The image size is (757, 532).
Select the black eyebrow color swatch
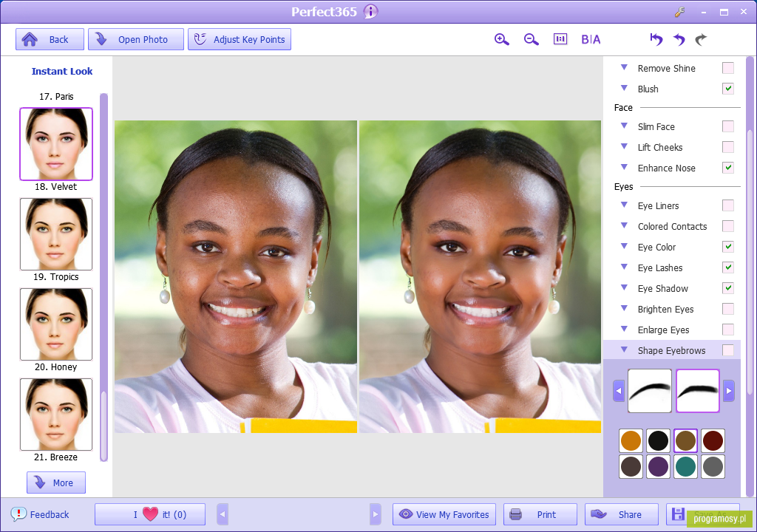click(x=658, y=441)
